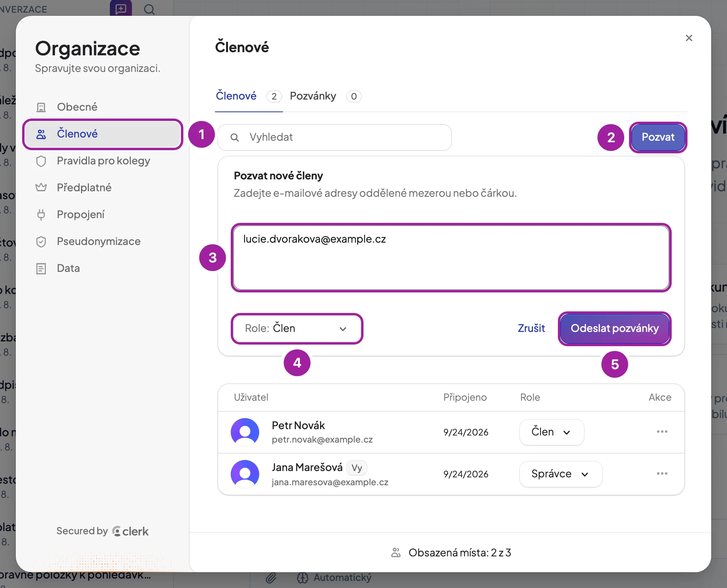The height and width of the screenshot is (588, 727).
Task: Click the shield icon for Pravidla pro kolegy
Action: (41, 161)
